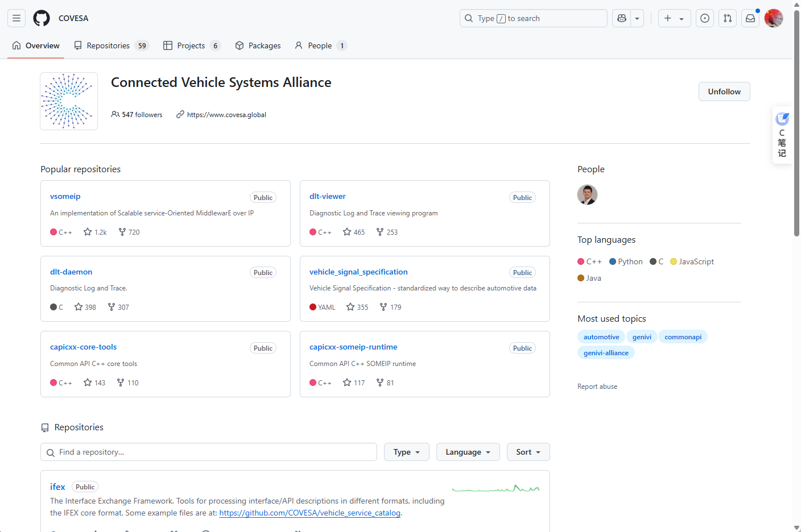Viewport: 801px width, 532px height.
Task: Open the dlt-viewer repository
Action: [x=328, y=196]
